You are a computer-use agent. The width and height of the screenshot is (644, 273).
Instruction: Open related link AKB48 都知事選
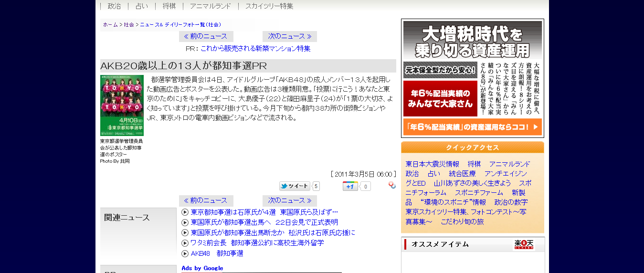217,254
